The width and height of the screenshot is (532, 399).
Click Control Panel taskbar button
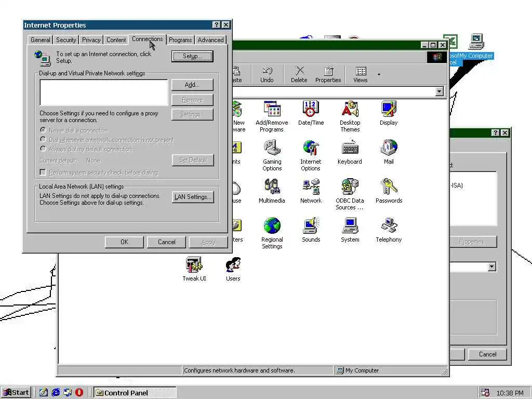[x=135, y=393]
